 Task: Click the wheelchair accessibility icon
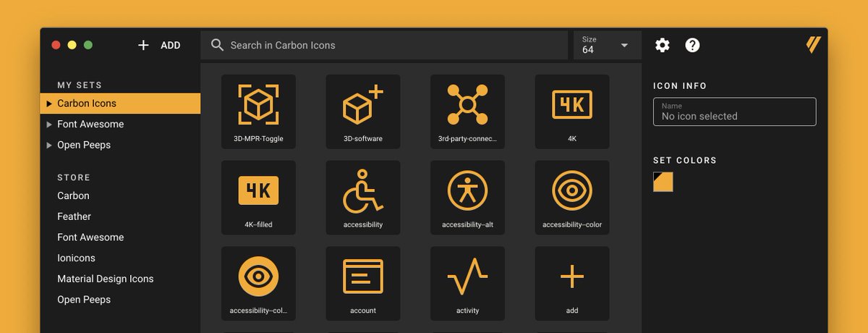pos(362,198)
